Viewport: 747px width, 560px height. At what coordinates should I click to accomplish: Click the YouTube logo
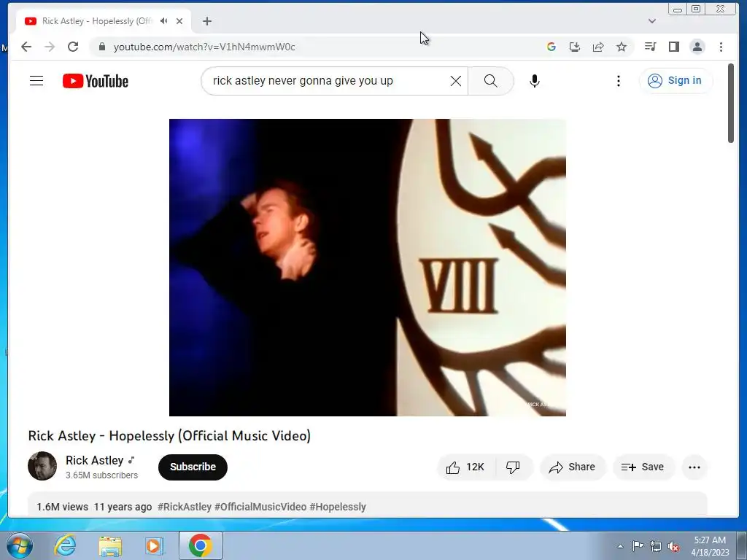tap(96, 81)
